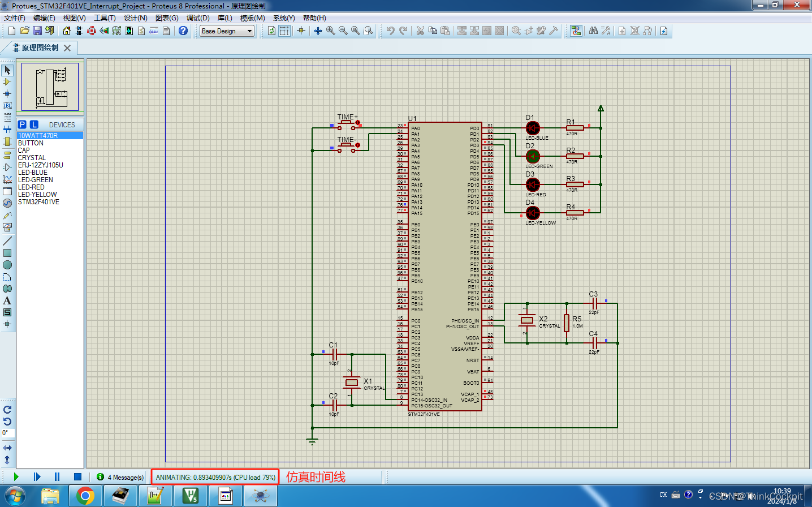
Task: Activate the wire label mode tool
Action: [x=8, y=105]
